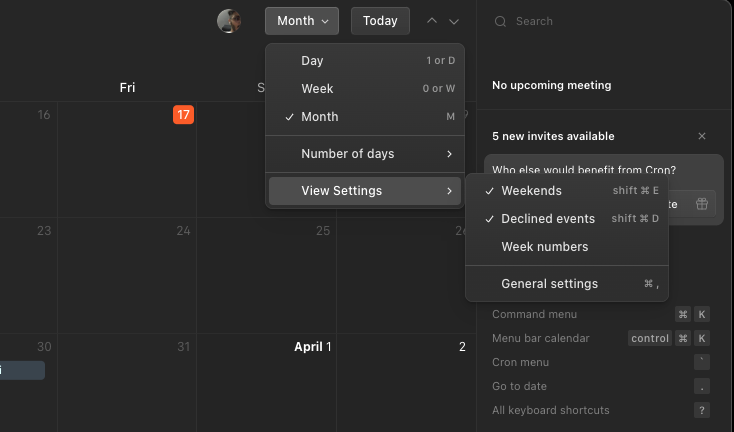
Task: Open the event on day 30
Action: point(22,370)
